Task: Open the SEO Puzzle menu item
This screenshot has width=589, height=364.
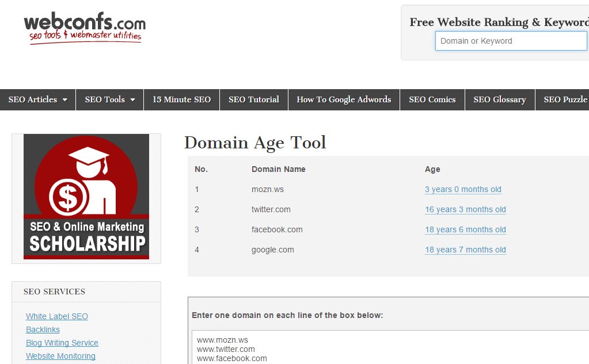Action: pos(565,99)
